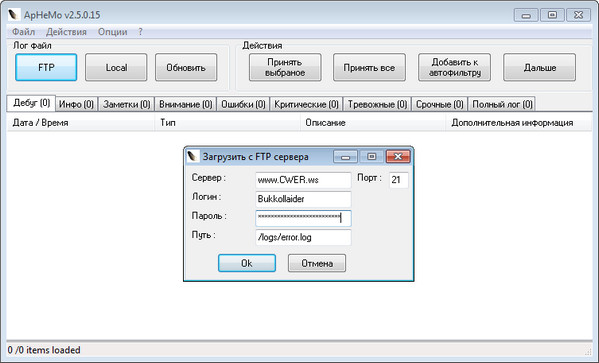The width and height of the screenshot is (599, 363).
Task: Click the ApHeMo feather icon in title bar
Action: tap(13, 15)
